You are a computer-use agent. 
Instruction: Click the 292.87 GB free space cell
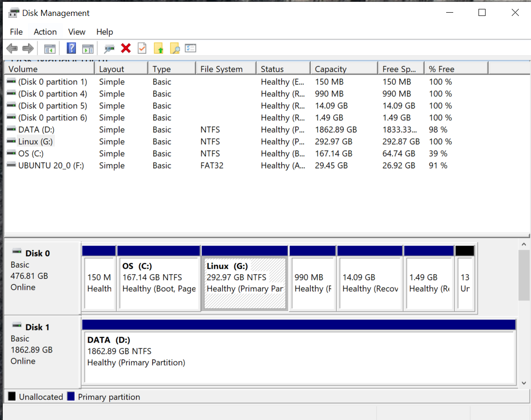click(x=401, y=142)
